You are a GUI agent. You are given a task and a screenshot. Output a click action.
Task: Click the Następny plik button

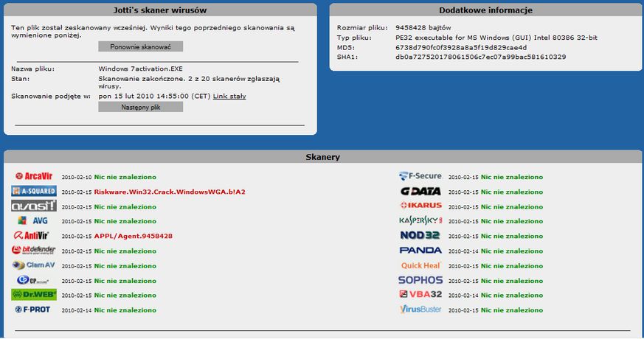tap(140, 107)
